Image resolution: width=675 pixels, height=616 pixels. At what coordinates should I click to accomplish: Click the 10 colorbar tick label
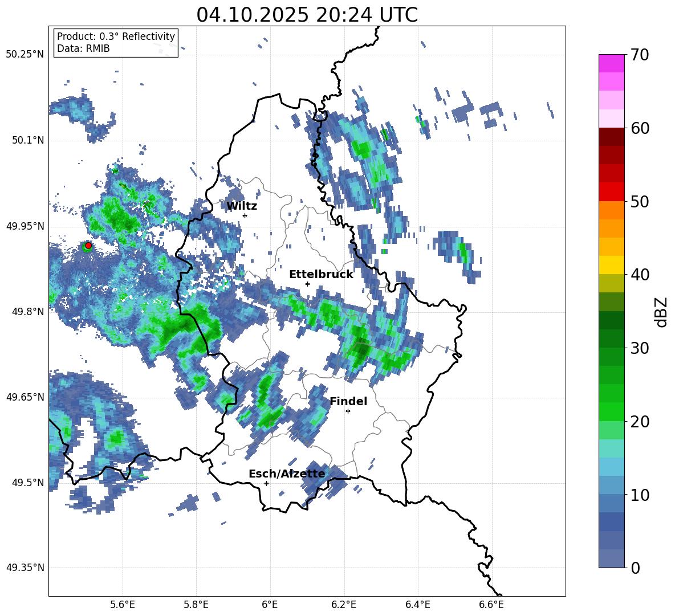(640, 495)
